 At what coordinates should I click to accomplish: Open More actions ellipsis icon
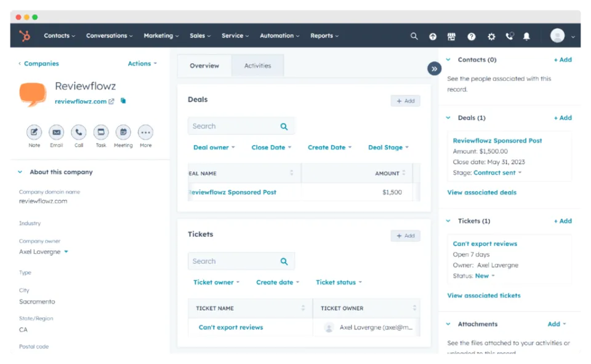[x=145, y=132]
